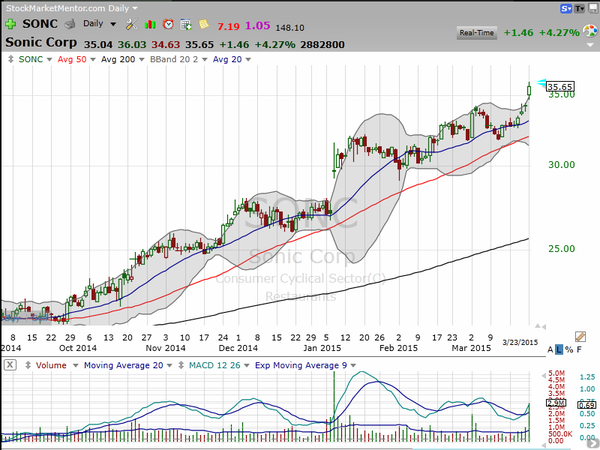The width and height of the screenshot is (600, 450).
Task: Expand the MACD 12 26 dropdown arrow
Action: (246, 366)
